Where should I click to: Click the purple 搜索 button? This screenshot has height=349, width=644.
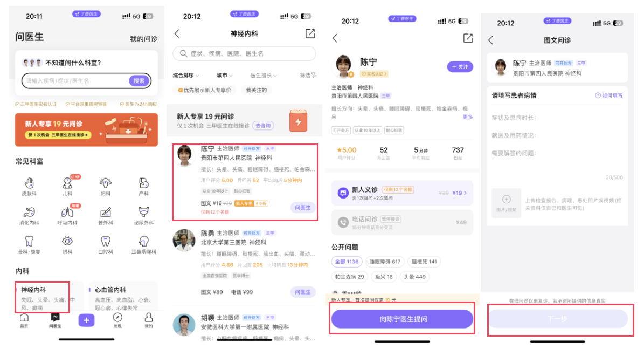139,80
